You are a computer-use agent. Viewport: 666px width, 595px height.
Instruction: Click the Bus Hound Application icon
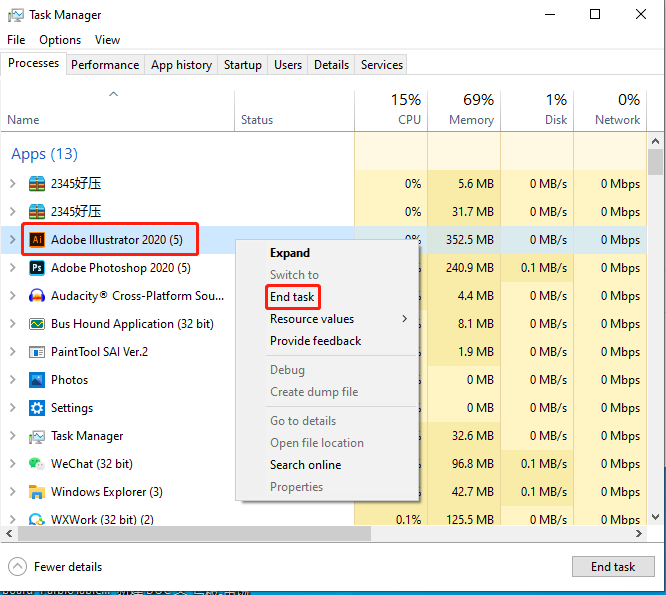(37, 324)
